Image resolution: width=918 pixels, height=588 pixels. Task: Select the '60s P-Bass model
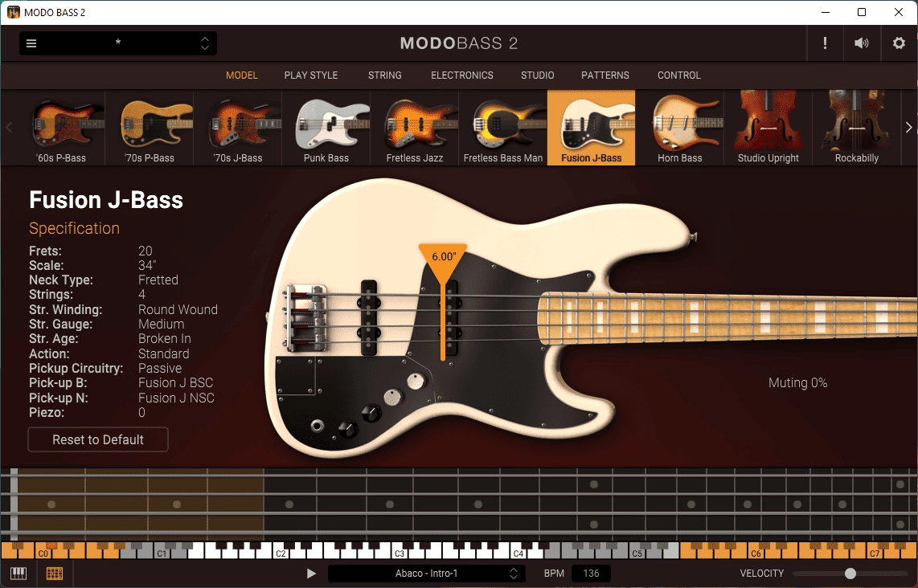[x=61, y=128]
